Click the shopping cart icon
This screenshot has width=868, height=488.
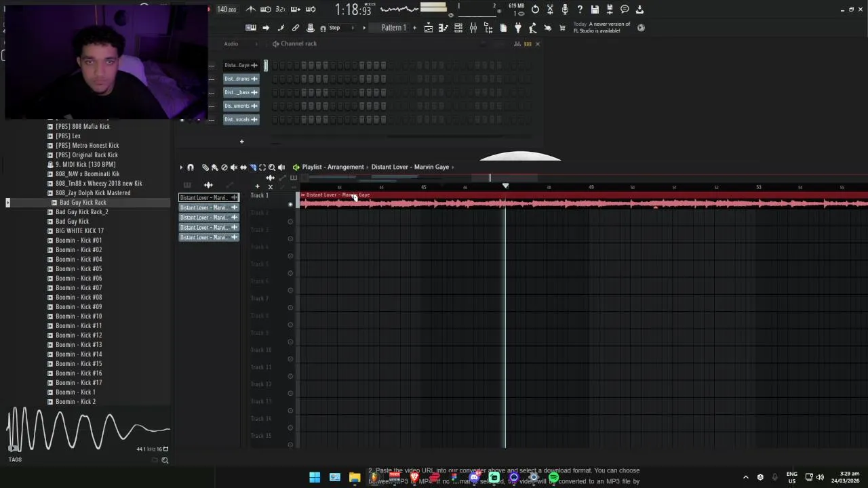562,28
